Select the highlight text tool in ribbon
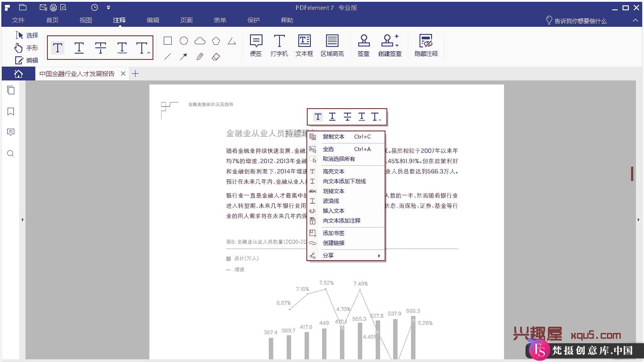Viewport: 644px width, 362px height. tap(58, 47)
